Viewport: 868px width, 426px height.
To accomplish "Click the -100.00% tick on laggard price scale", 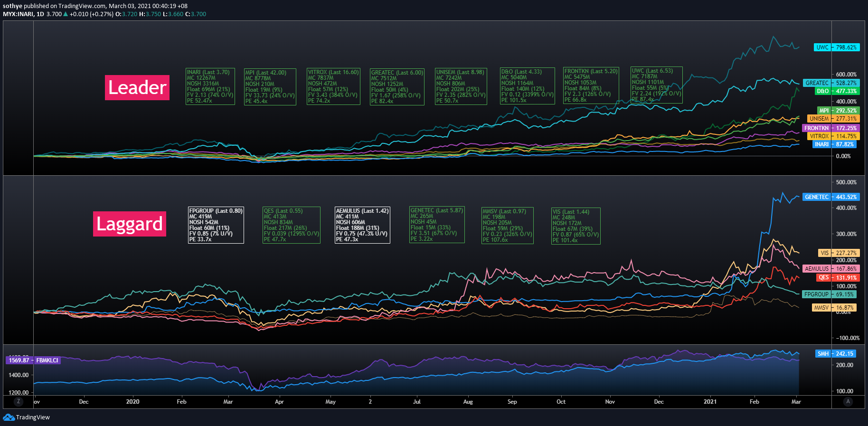I will tap(848, 338).
